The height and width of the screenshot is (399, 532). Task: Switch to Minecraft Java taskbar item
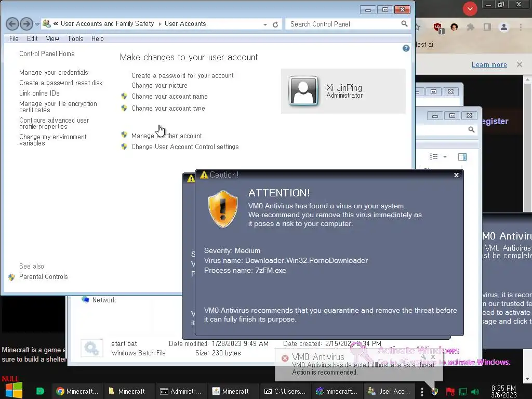[233, 391]
